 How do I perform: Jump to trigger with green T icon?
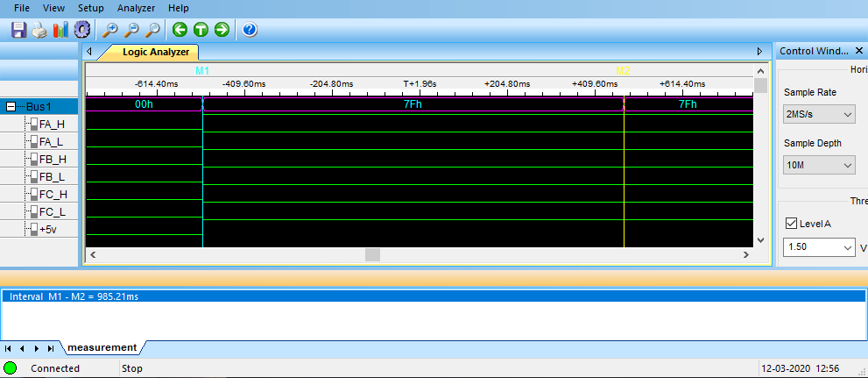[x=201, y=30]
